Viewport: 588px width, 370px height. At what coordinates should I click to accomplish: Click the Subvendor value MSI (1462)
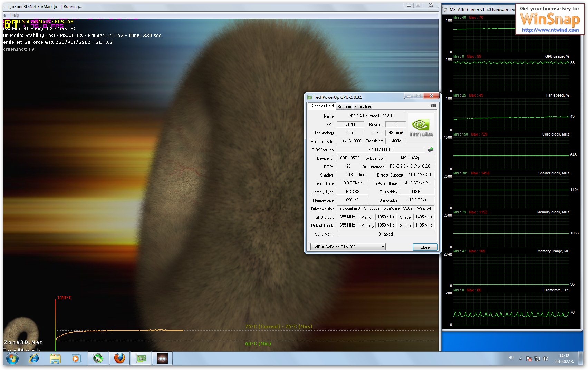[x=410, y=158]
